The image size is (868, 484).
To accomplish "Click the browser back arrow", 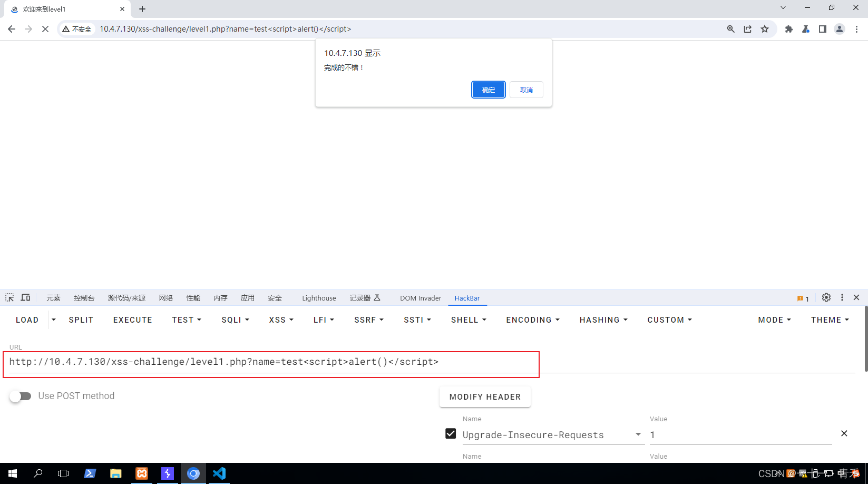I will (12, 29).
